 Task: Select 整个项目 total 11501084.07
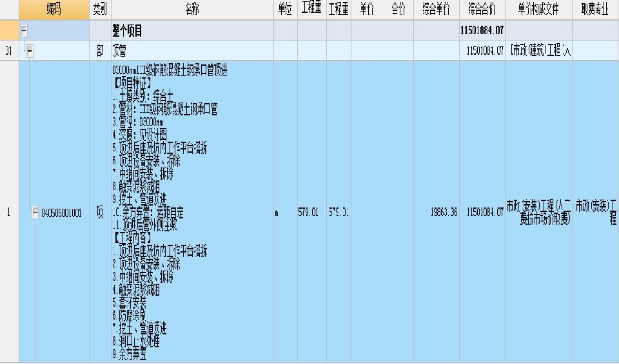482,30
